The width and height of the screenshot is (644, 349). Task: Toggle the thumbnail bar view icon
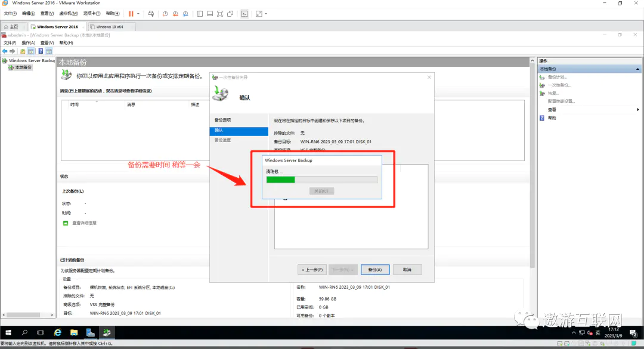210,14
